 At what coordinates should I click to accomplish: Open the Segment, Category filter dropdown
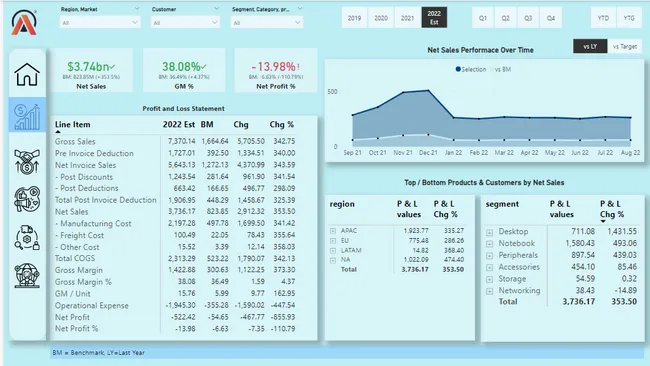pyautogui.click(x=267, y=22)
